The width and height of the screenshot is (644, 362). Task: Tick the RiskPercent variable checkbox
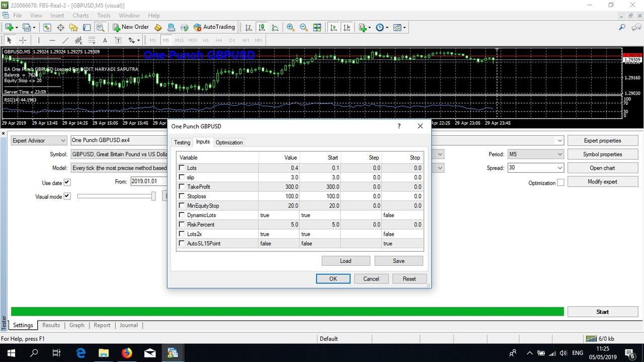(x=182, y=225)
